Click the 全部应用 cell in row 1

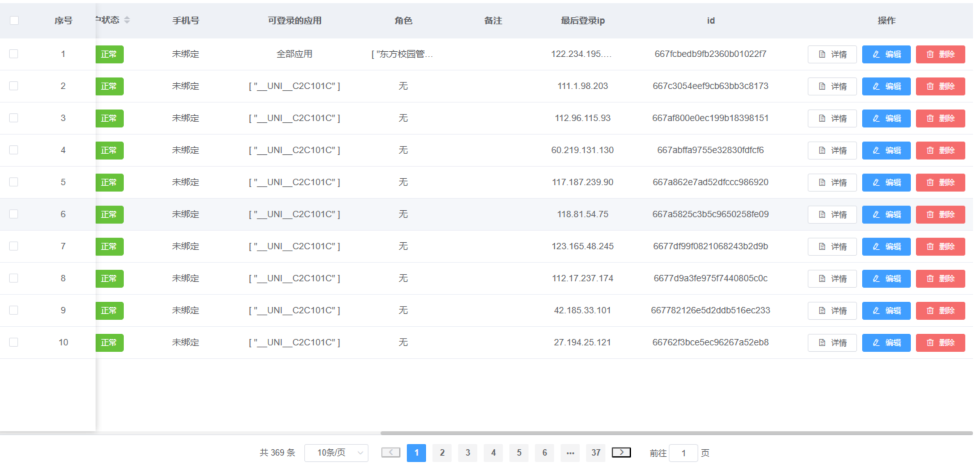(294, 54)
